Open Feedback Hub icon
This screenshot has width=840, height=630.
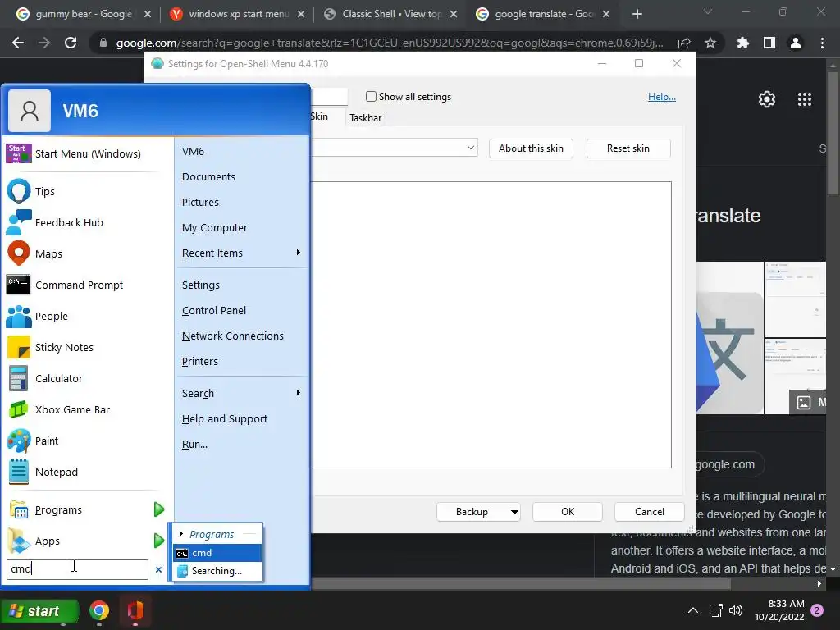point(18,222)
